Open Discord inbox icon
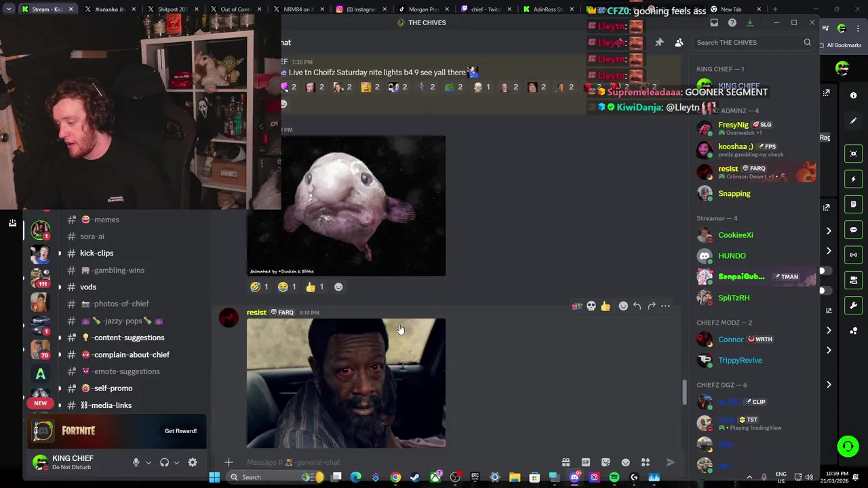This screenshot has height=488, width=868. point(714,22)
